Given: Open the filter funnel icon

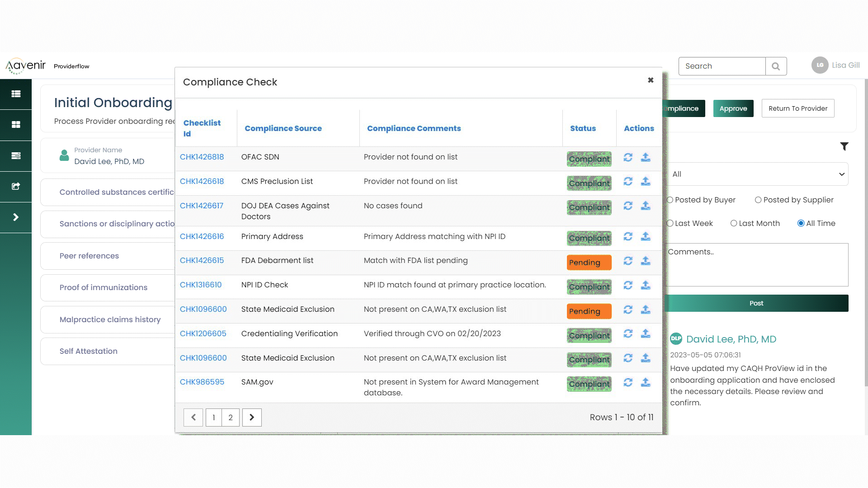Looking at the screenshot, I should 844,146.
